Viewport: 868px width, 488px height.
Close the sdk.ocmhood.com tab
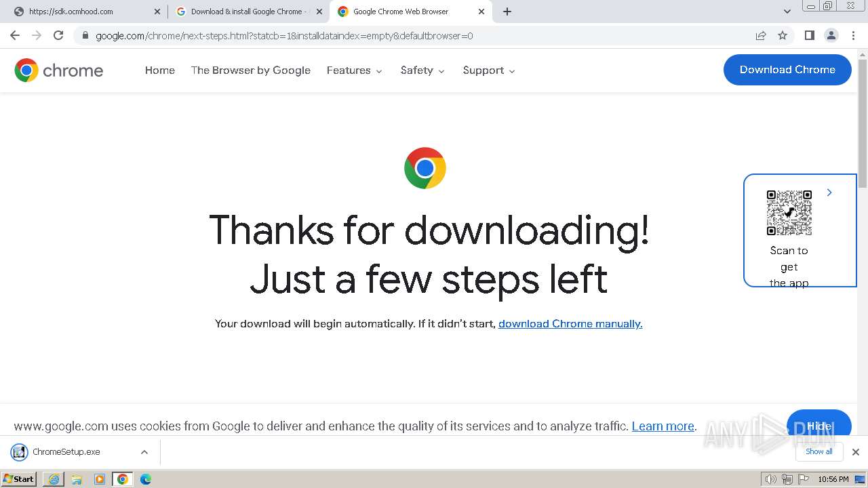tap(157, 12)
